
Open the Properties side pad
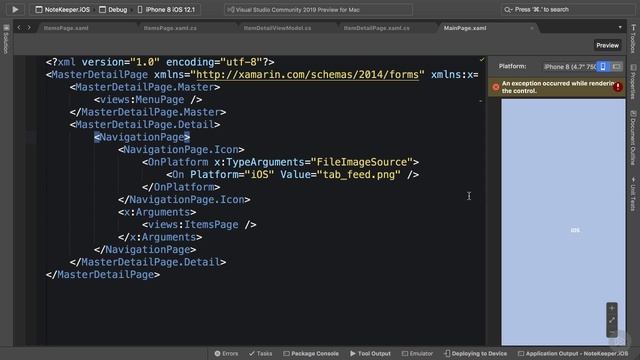coord(633,82)
